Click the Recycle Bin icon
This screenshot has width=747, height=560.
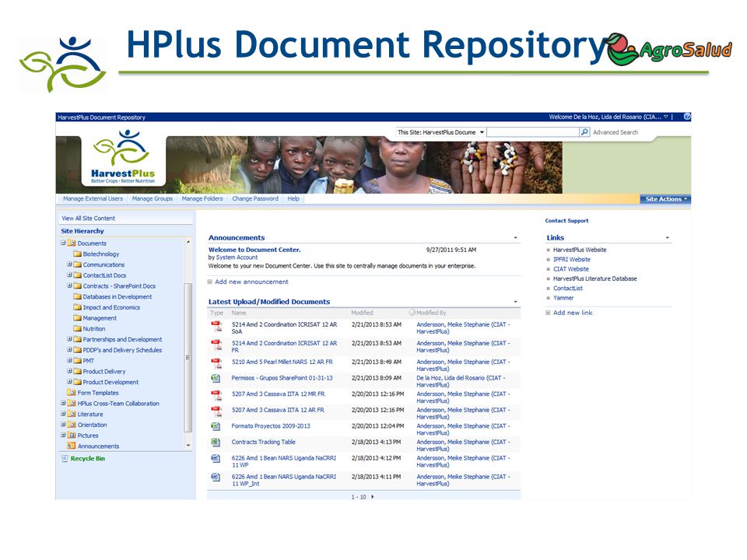(x=65, y=459)
